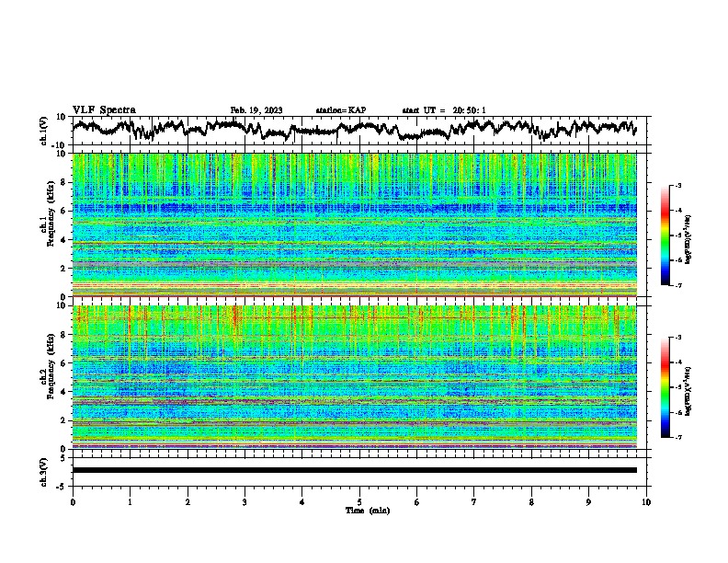728x563 pixels.
Task: Click time axis tick label "5"
Action: pyautogui.click(x=359, y=502)
